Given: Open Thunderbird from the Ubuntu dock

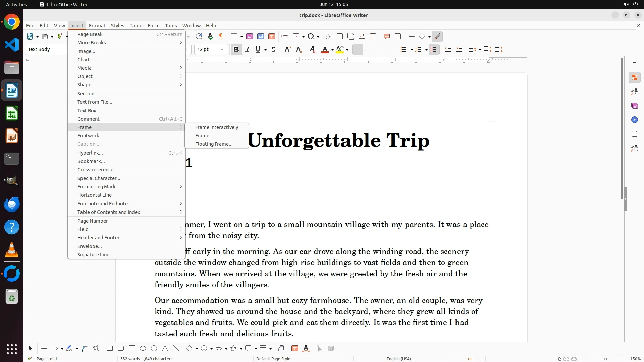Looking at the screenshot, I should click(x=12, y=204).
